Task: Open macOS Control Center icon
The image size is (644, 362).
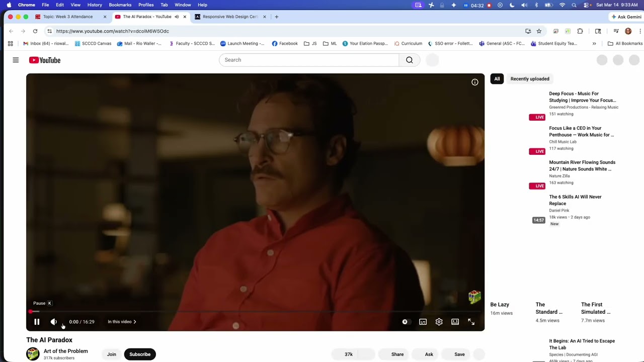Action: click(587, 5)
